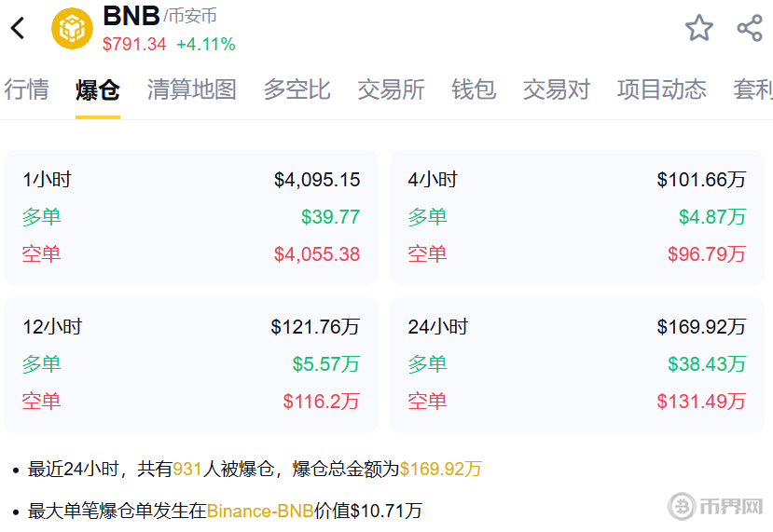Tap the back arrow icon
Screen dimensions: 773x532
[x=18, y=28]
